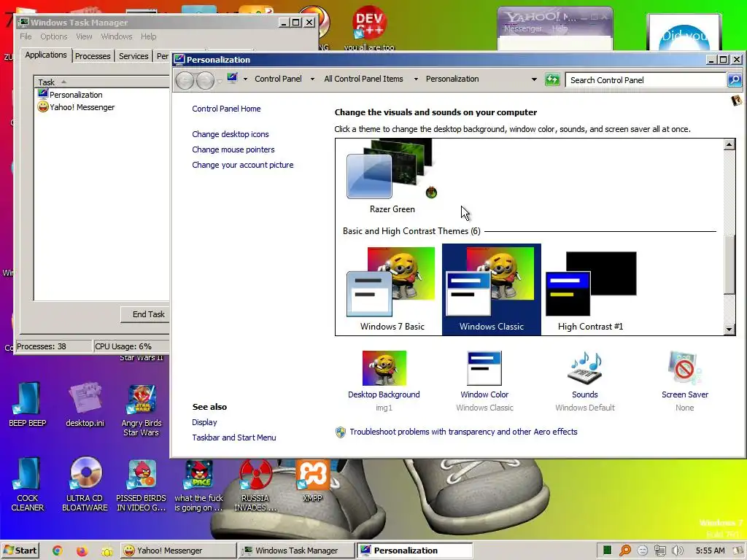Image resolution: width=747 pixels, height=560 pixels.
Task: Click the Forward navigation arrow in Personalization
Action: click(205, 80)
